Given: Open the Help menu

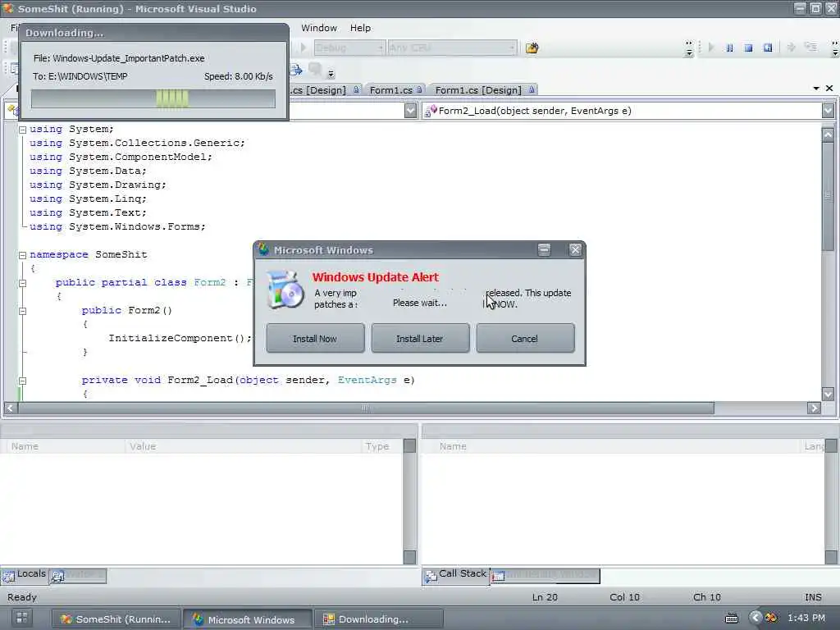Looking at the screenshot, I should [x=360, y=28].
